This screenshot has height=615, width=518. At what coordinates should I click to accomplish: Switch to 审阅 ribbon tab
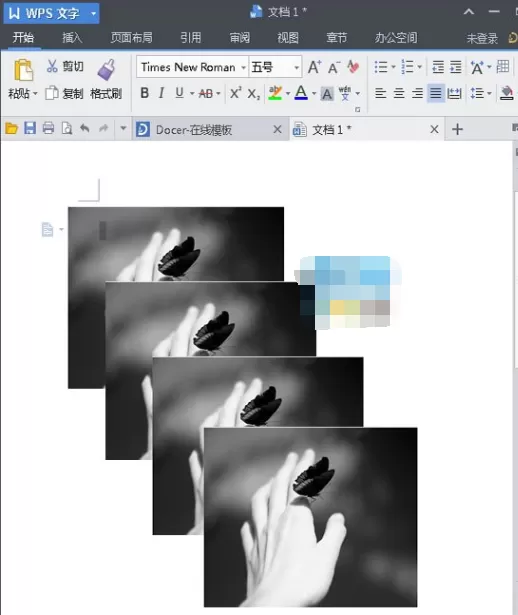pos(240,38)
